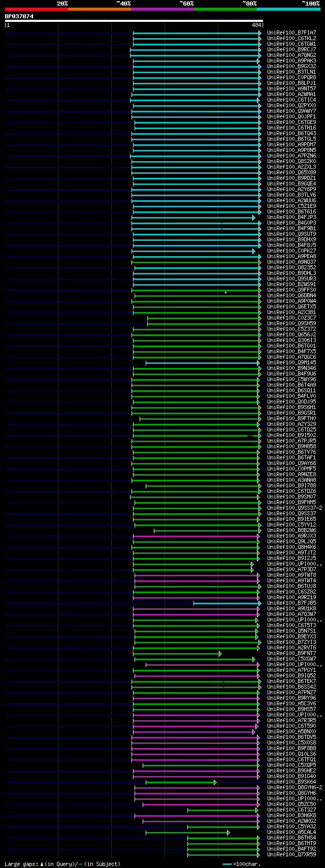This screenshot has height=868, width=325.
Task: Select label UniRef100_Q9SS37-2
Action: (295, 508)
